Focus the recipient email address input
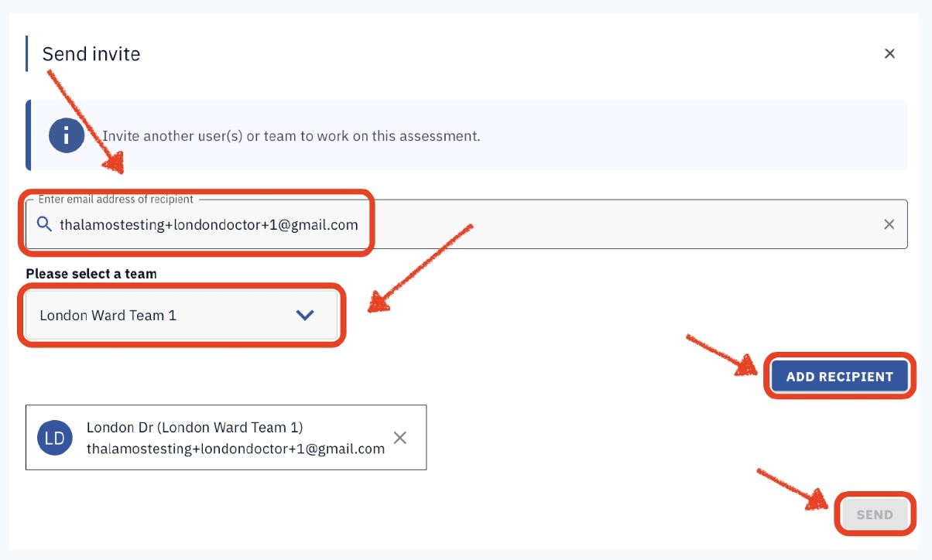This screenshot has width=932, height=560. (467, 224)
